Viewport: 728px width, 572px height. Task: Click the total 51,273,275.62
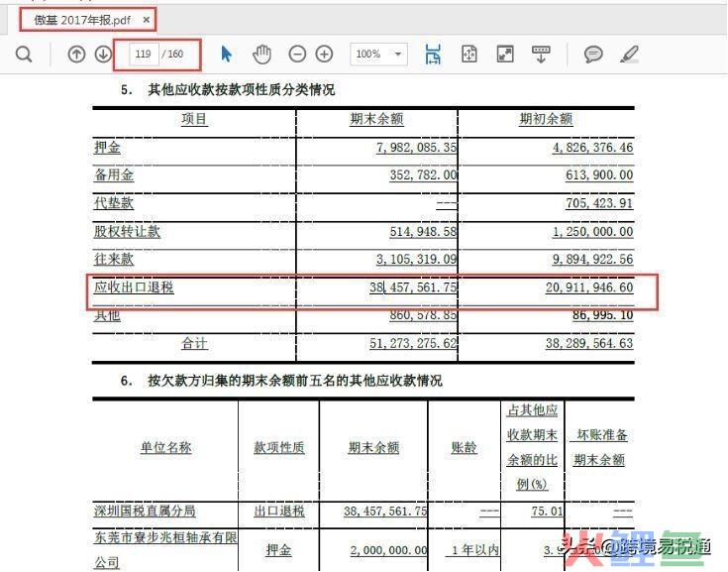[413, 343]
